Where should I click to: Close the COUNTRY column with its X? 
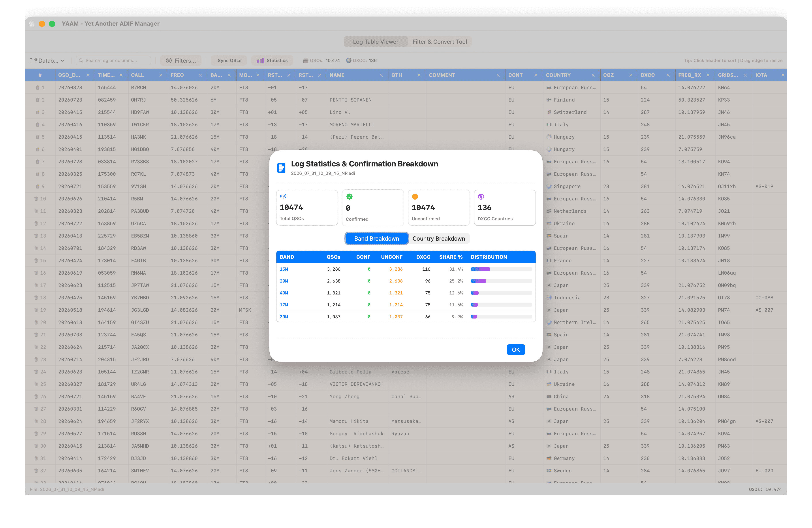593,75
